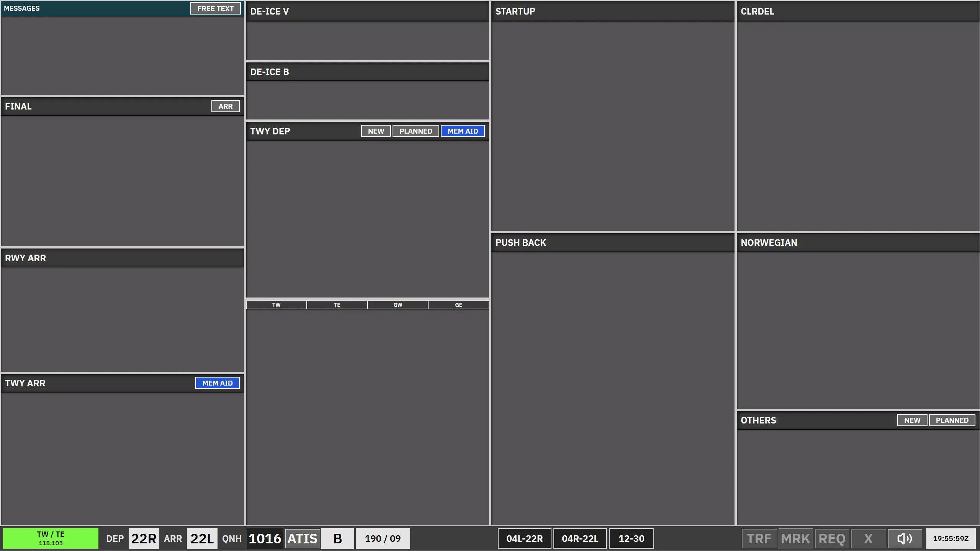Click the ARR label in status bar

pyautogui.click(x=173, y=538)
